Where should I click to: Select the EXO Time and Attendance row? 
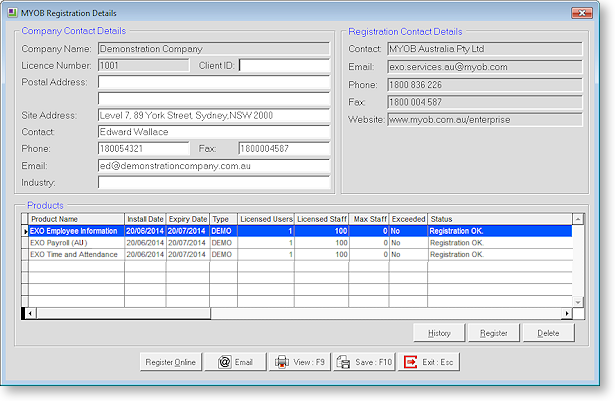[x=75, y=255]
